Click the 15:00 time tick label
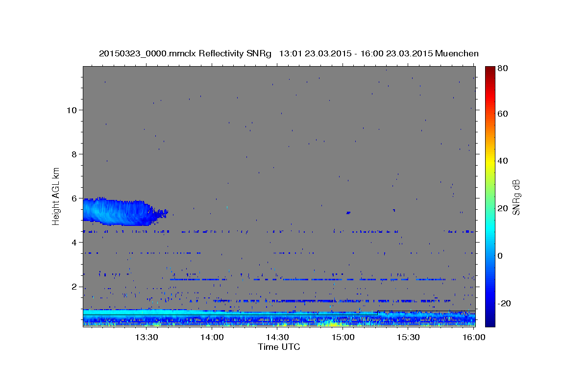588x392 pixels. 343,337
